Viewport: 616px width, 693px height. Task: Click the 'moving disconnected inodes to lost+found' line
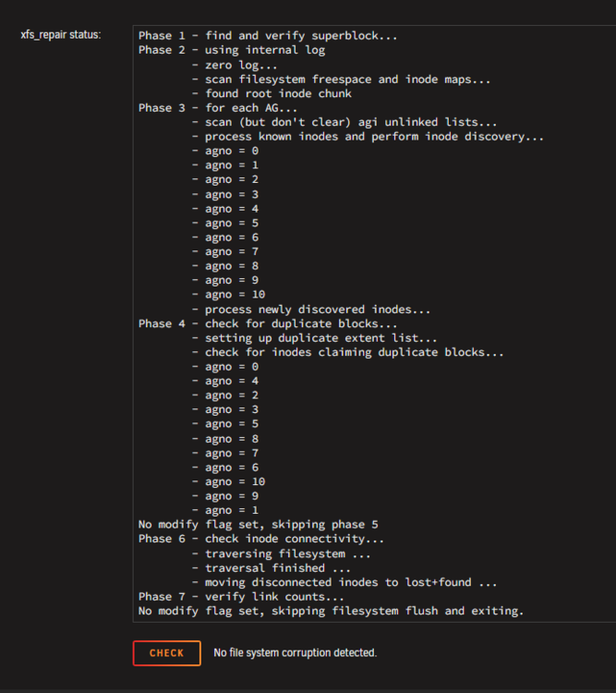point(344,582)
